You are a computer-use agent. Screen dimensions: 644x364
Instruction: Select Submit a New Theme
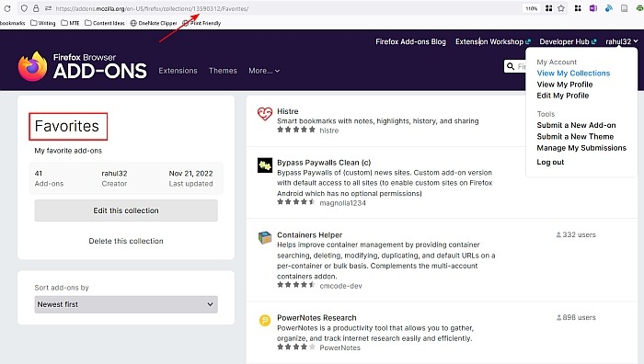(x=575, y=136)
